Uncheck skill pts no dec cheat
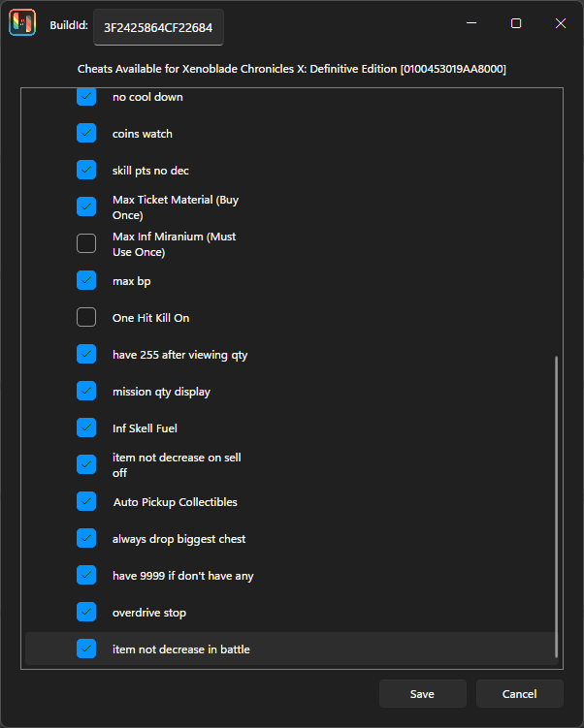Screen dimensions: 584x728 [x=86, y=170]
